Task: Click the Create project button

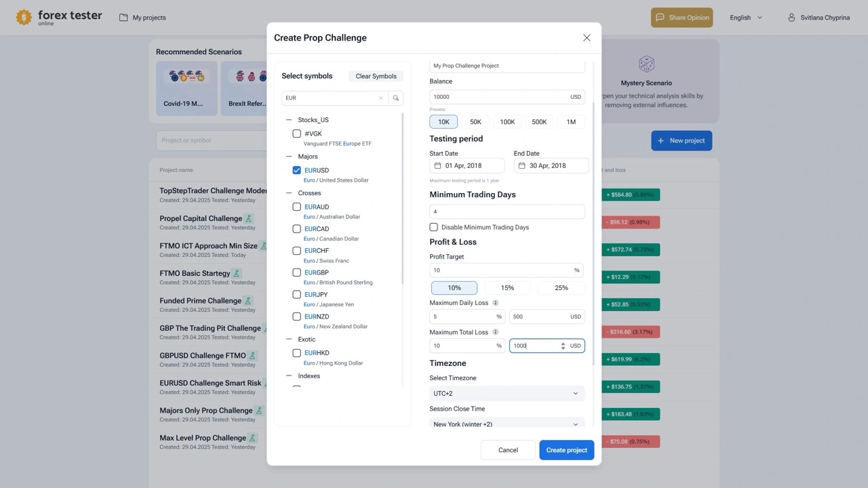Action: click(x=566, y=450)
